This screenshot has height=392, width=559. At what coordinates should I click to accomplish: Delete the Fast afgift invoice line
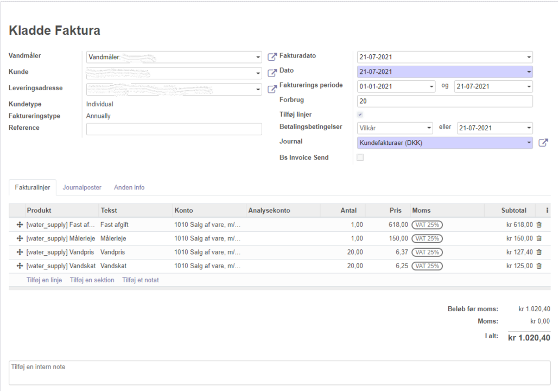(539, 224)
